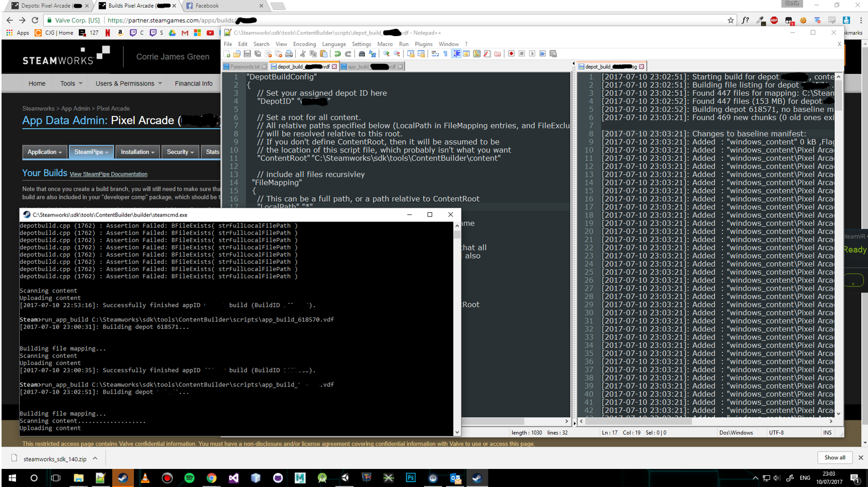This screenshot has width=868, height=487.
Task: Click Save All in Notepad++ toolbar
Action: click(x=258, y=54)
